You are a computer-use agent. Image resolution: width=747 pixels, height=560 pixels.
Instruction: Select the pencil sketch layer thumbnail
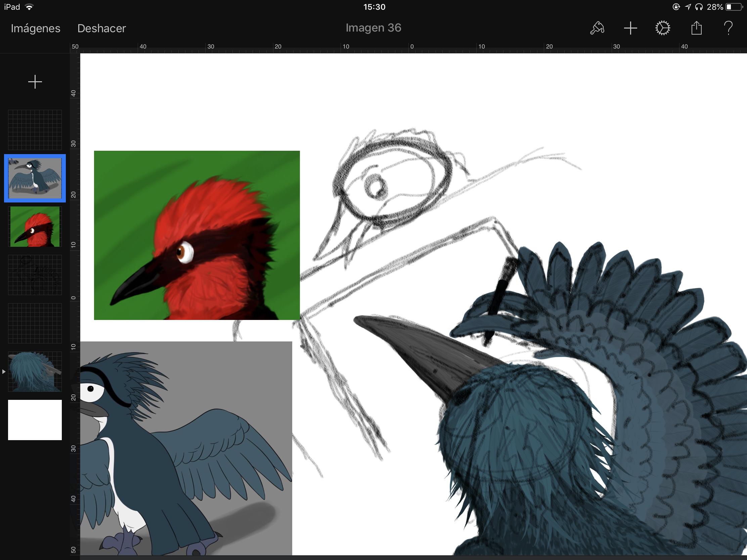point(35,275)
